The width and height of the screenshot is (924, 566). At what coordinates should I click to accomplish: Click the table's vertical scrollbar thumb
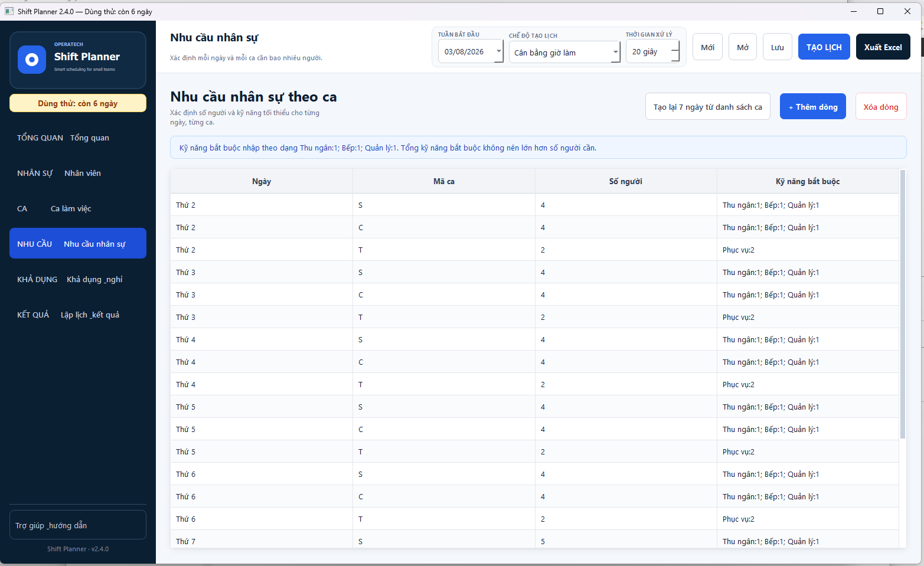[903, 304]
